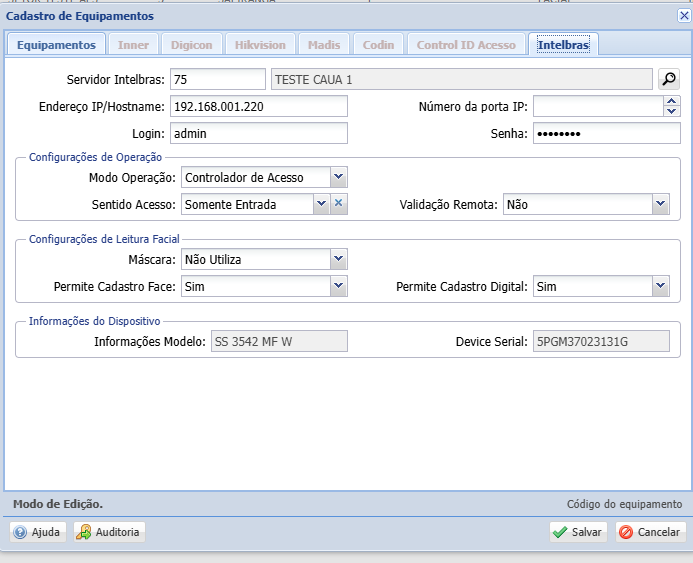Screen dimensions: 693x563
Task: Switch to the Equipamentos tab
Action: tap(56, 45)
